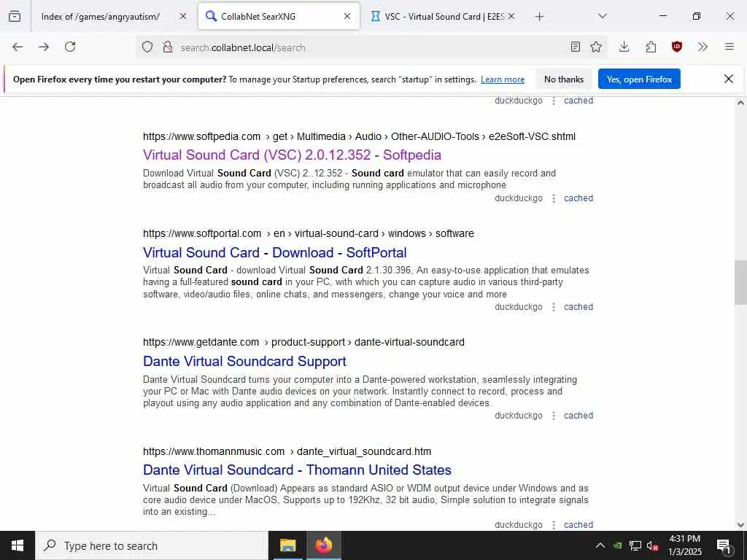
Task: Open cached link for Thomann result
Action: [578, 525]
